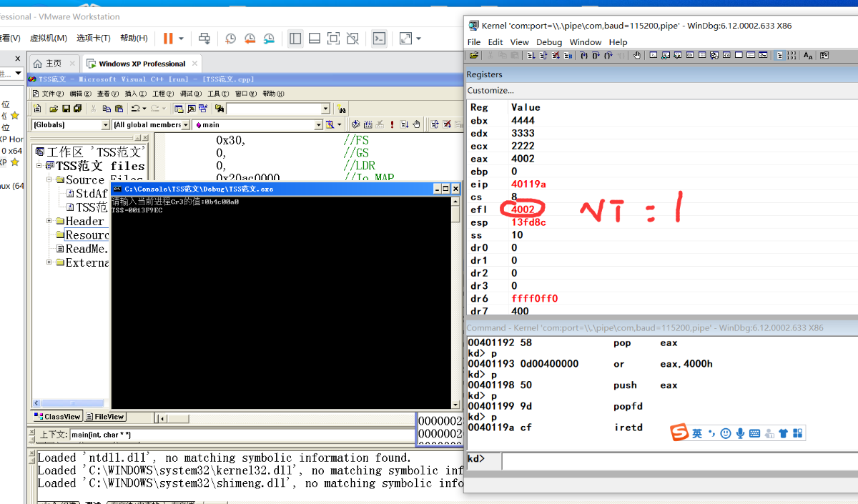Screen dimensions: 858x504
Task: Click VMware snapshot take icon
Action: point(230,39)
